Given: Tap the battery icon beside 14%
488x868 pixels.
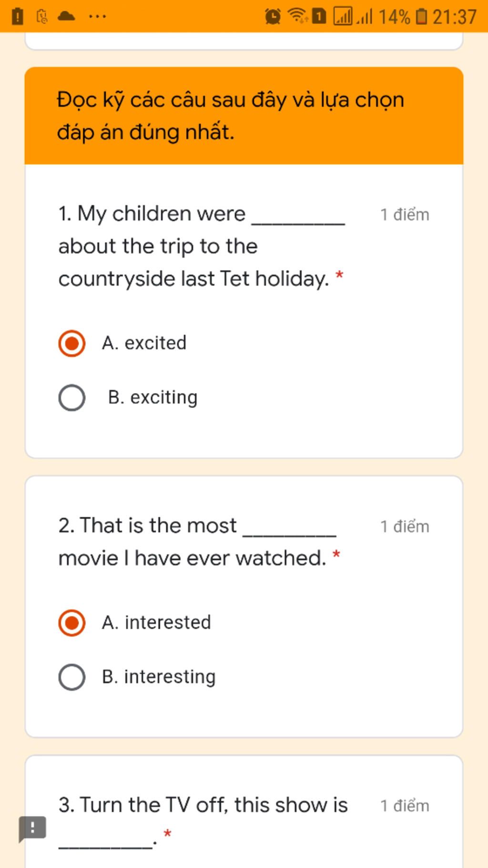Looking at the screenshot, I should click(421, 17).
